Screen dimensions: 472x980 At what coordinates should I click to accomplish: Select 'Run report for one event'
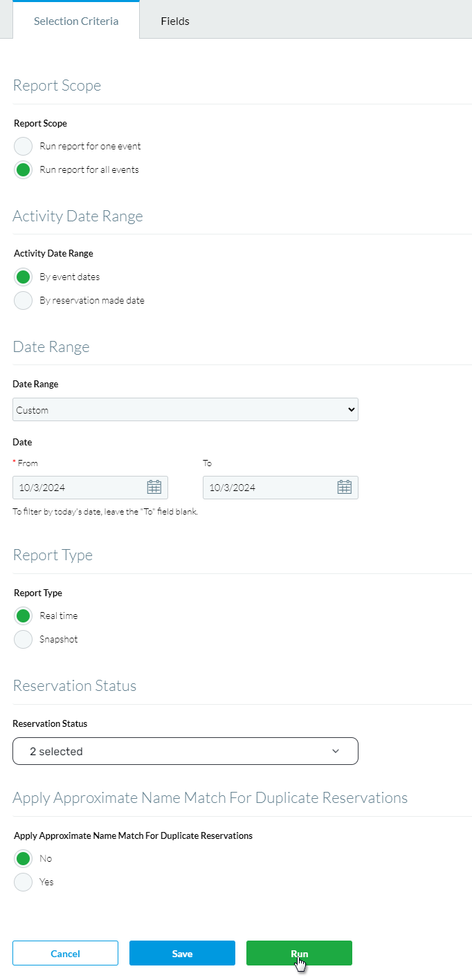tap(23, 146)
